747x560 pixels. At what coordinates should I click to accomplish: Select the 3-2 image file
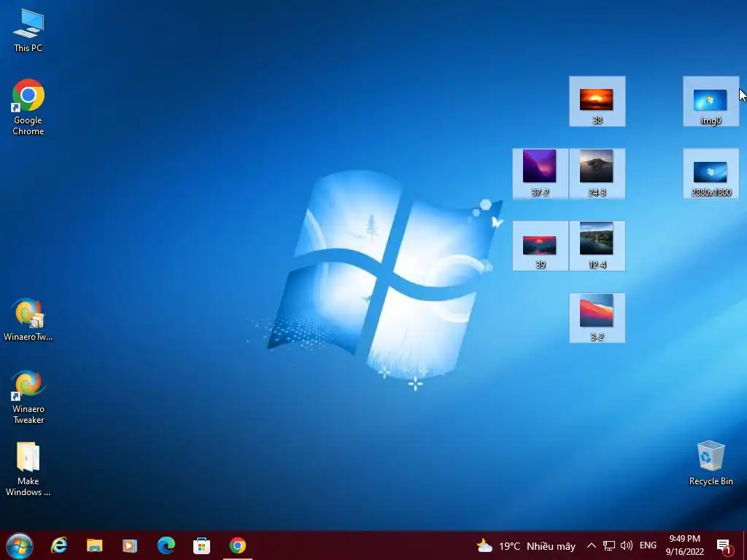(x=597, y=318)
